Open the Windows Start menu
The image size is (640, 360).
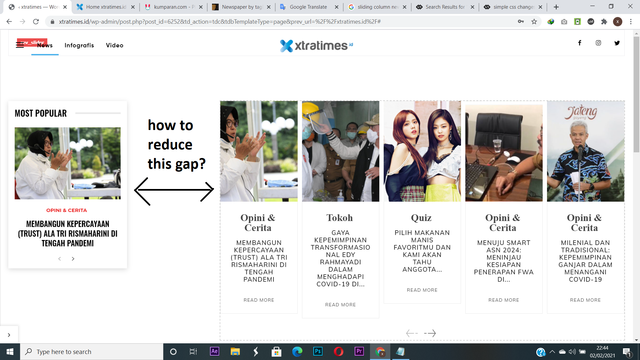click(9, 351)
